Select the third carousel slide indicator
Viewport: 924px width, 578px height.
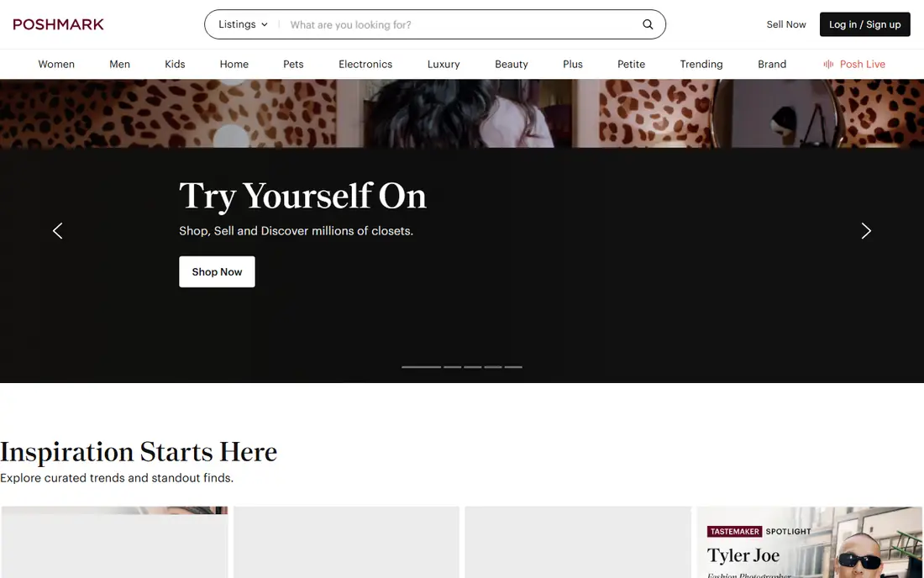click(x=473, y=367)
